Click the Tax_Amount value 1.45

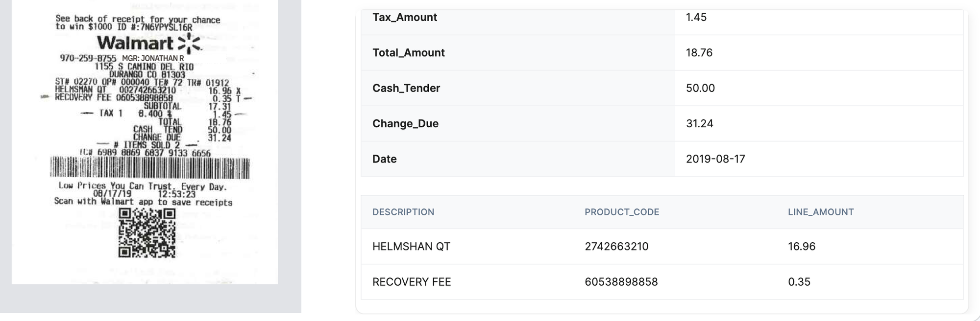(x=696, y=17)
